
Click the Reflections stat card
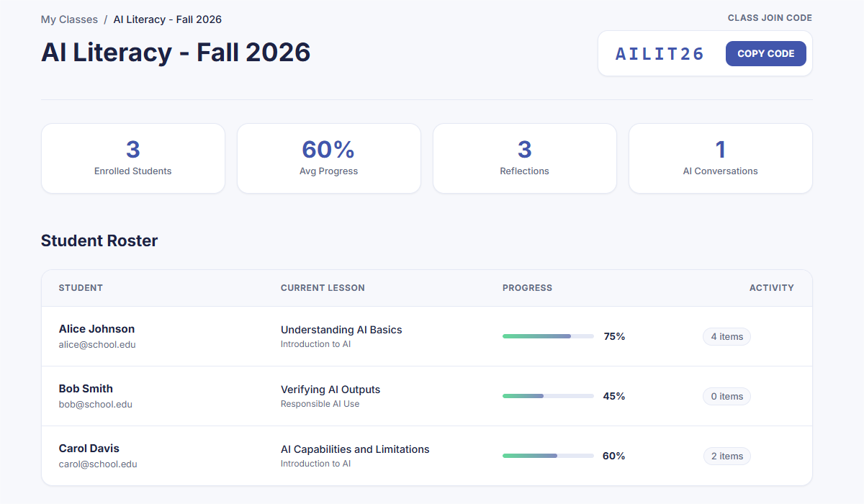[525, 158]
